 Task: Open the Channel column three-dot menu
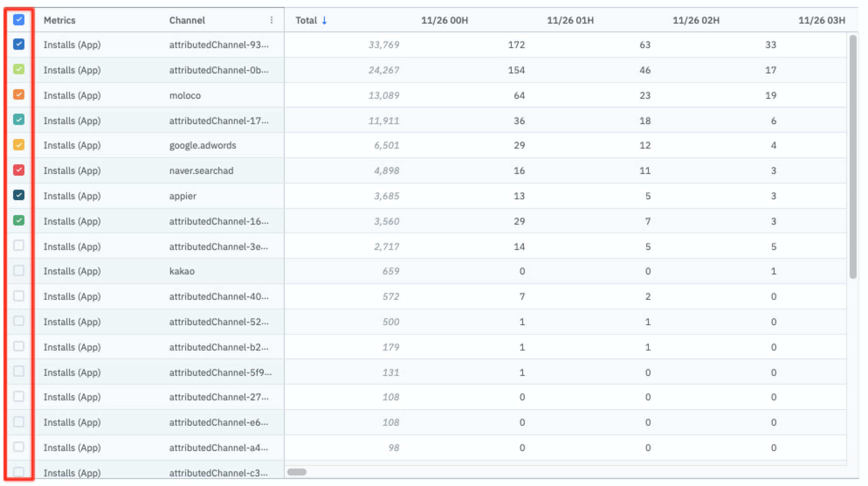[x=272, y=20]
